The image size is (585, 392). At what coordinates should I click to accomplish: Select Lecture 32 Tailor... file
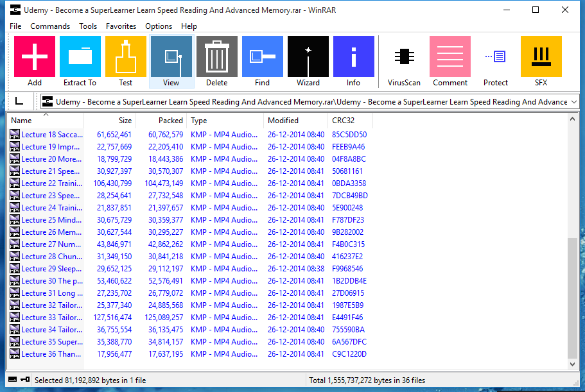pos(51,305)
